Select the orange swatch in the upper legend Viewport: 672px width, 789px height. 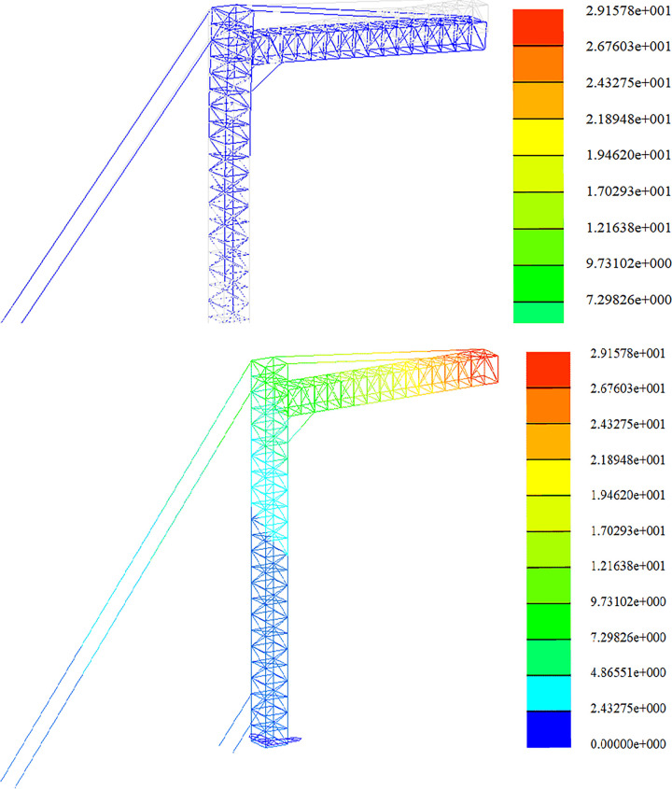pyautogui.click(x=538, y=63)
